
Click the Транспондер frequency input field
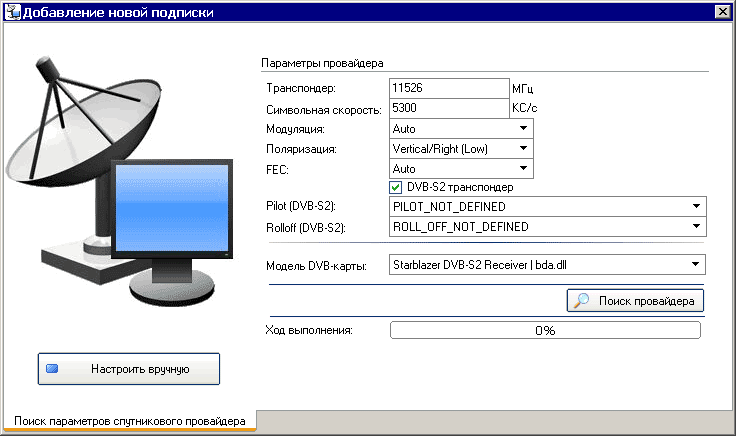pyautogui.click(x=448, y=89)
